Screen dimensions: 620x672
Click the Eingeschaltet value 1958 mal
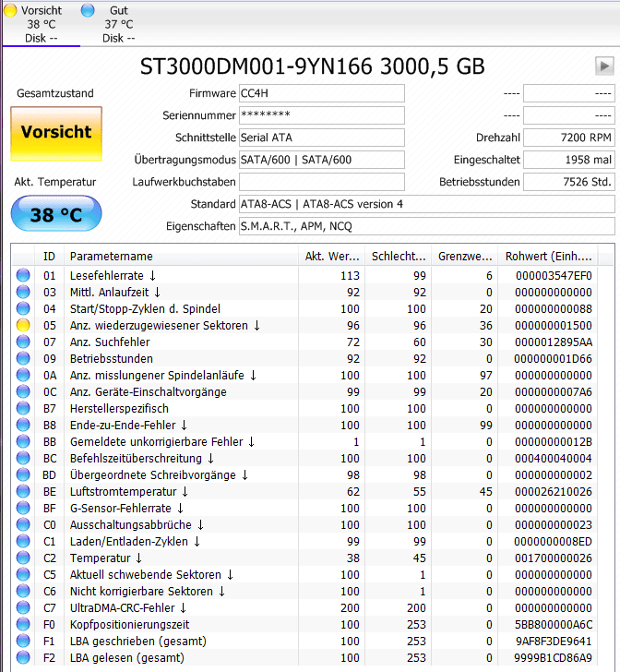pos(569,160)
